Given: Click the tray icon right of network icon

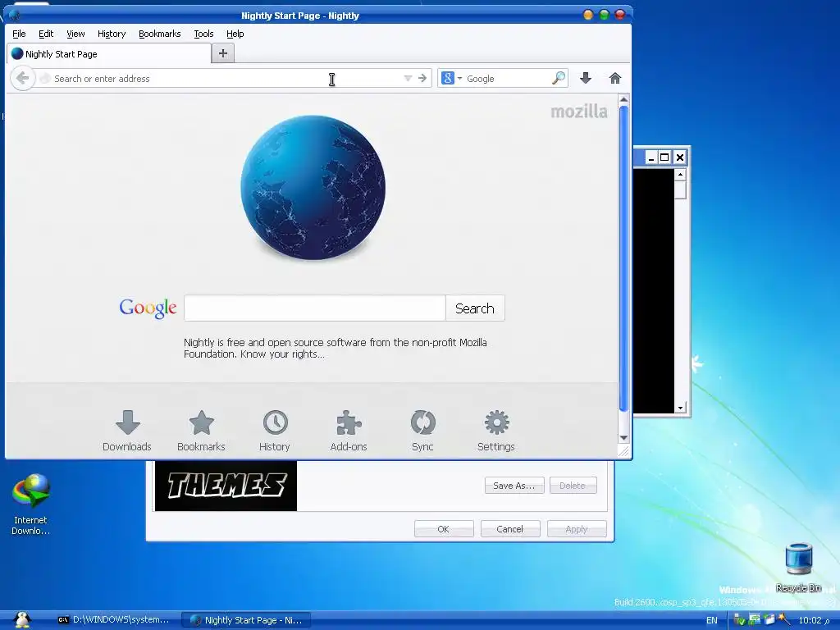Looking at the screenshot, I should [769, 620].
